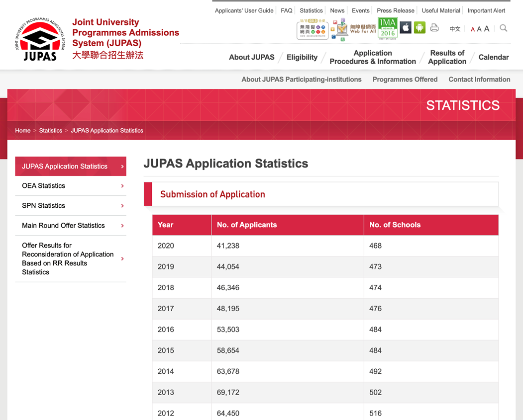Click the schools value 468

(x=375, y=246)
